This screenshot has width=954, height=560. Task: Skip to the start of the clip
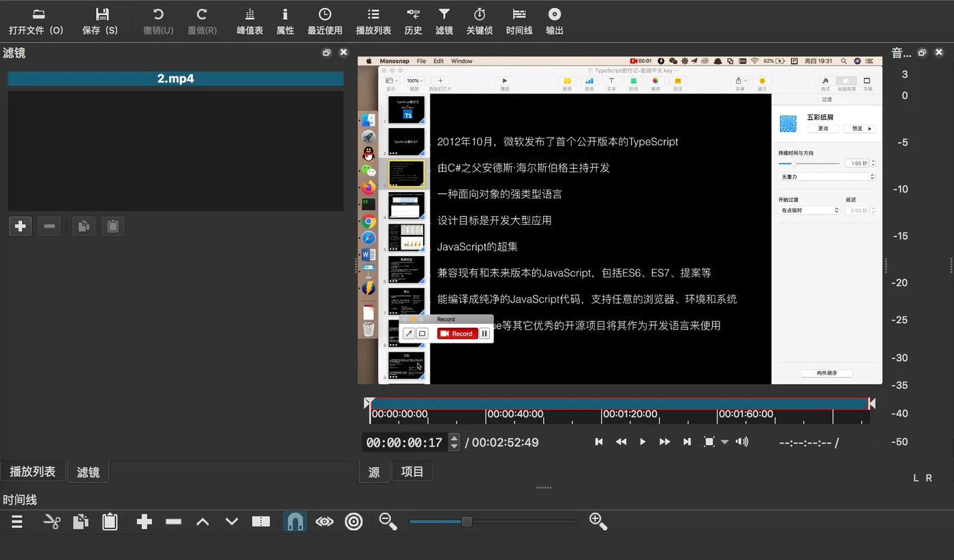599,441
